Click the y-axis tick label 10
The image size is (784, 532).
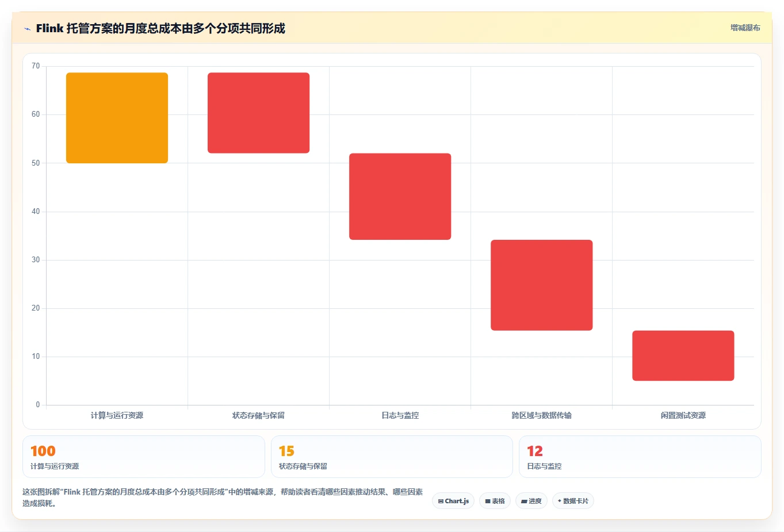pyautogui.click(x=36, y=357)
